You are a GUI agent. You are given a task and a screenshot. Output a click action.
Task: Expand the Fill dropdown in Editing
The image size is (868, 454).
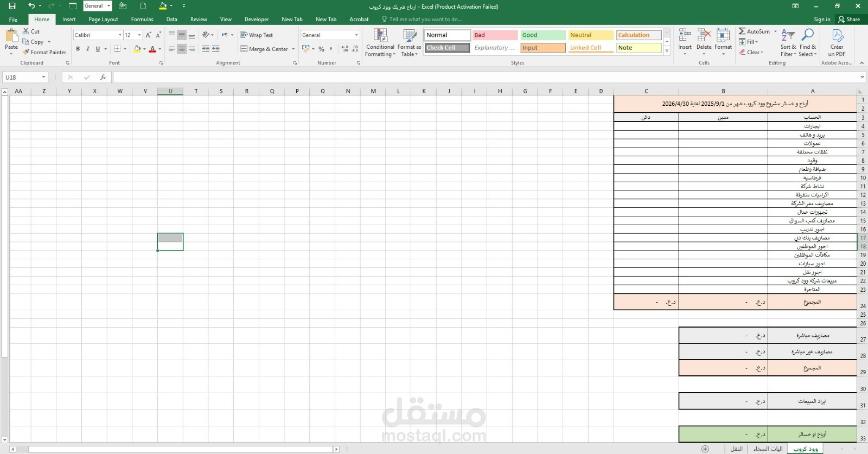(x=757, y=42)
